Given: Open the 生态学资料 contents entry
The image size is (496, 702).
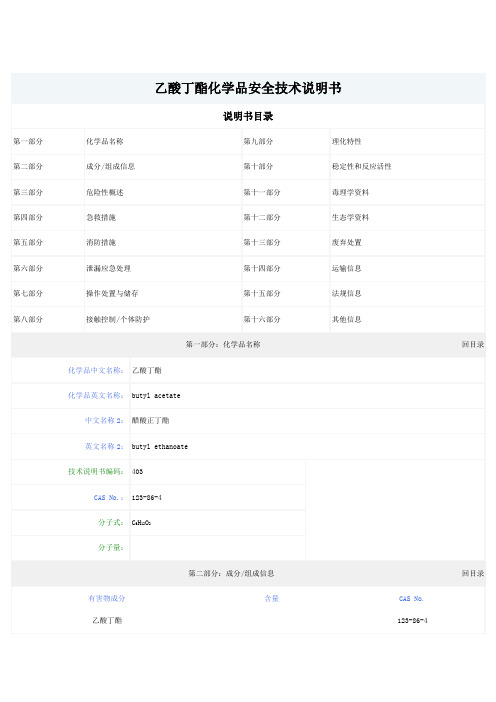Looking at the screenshot, I should 351,218.
